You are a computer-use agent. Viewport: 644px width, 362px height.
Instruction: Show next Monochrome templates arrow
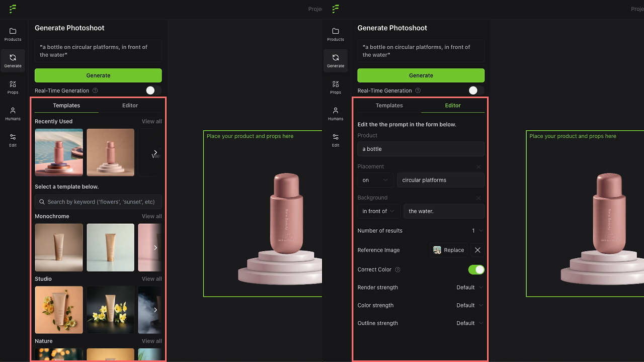coord(155,247)
